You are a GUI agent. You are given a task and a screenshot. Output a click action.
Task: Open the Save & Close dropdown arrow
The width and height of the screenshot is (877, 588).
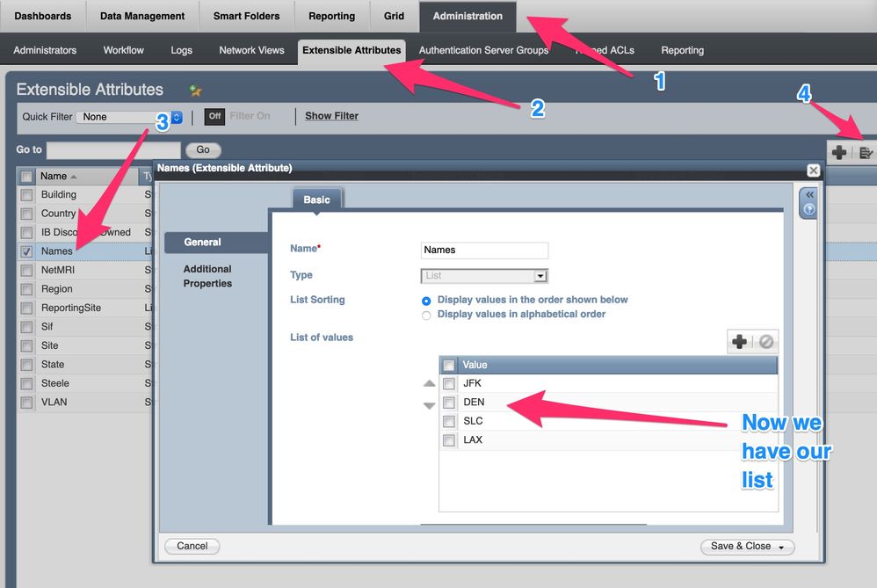pos(781,547)
